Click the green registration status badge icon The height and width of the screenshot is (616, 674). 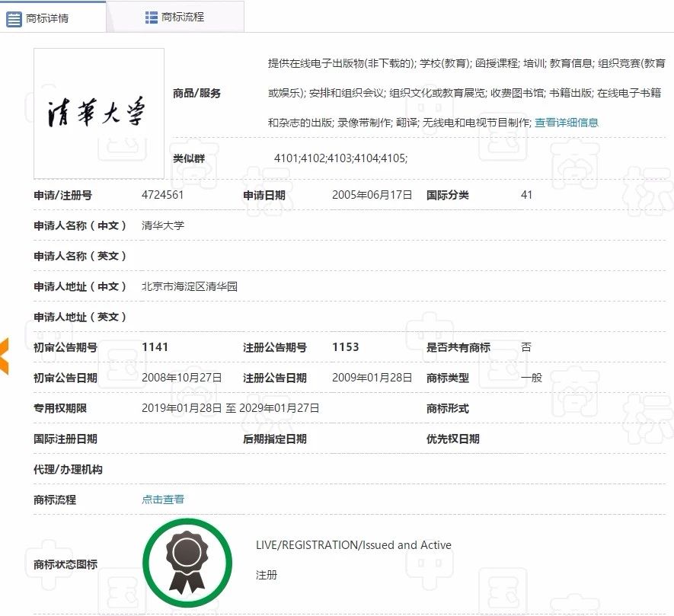187,563
